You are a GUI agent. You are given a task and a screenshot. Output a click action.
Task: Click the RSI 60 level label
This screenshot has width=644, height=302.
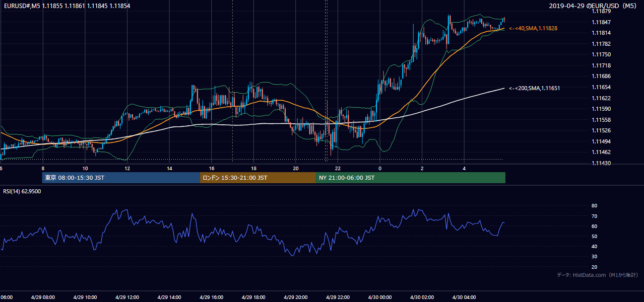tap(595, 226)
